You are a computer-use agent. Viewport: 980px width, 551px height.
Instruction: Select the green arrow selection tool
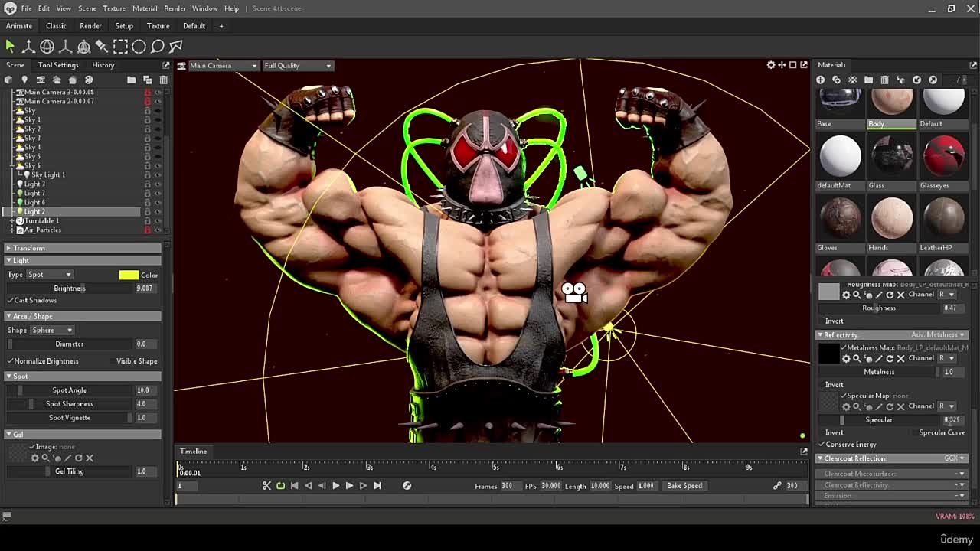(x=10, y=47)
